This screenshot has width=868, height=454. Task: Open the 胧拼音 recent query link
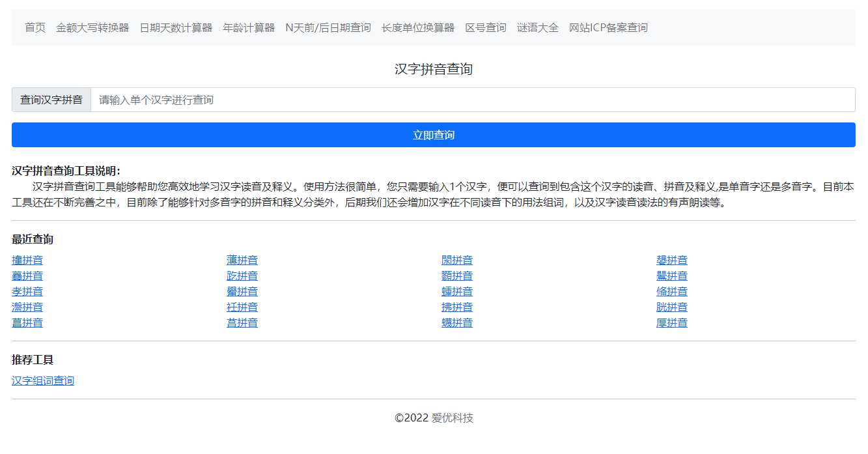671,307
